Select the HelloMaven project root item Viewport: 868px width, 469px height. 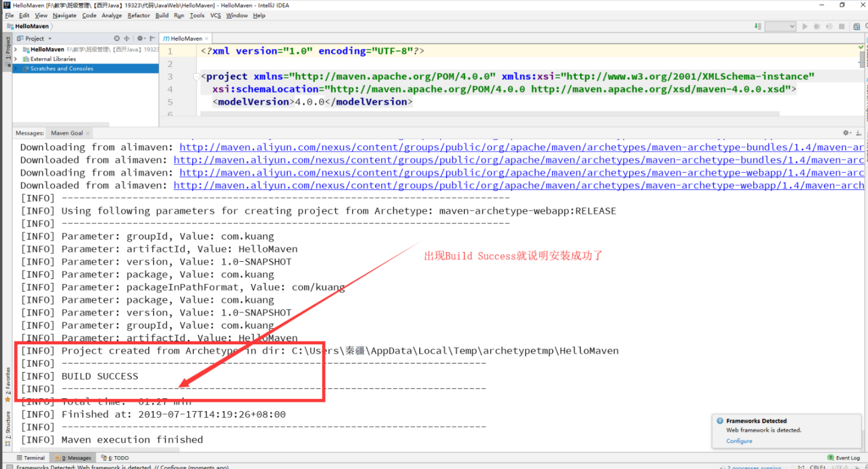click(85, 50)
